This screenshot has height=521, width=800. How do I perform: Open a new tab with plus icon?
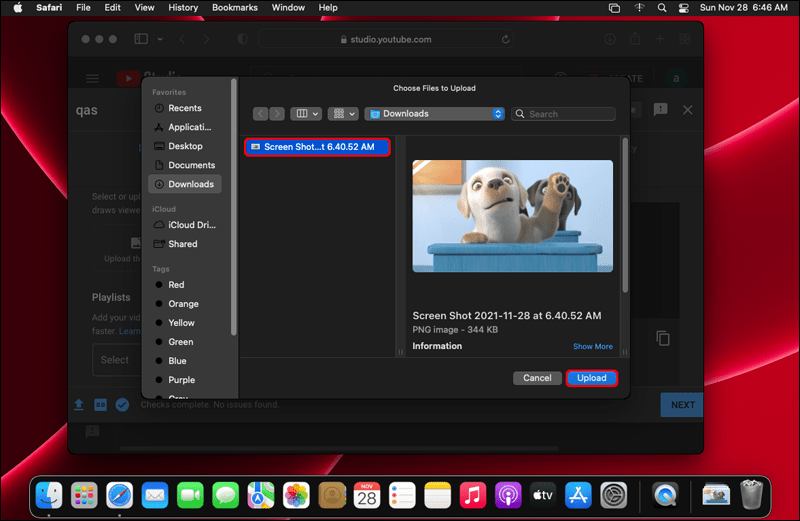point(660,39)
